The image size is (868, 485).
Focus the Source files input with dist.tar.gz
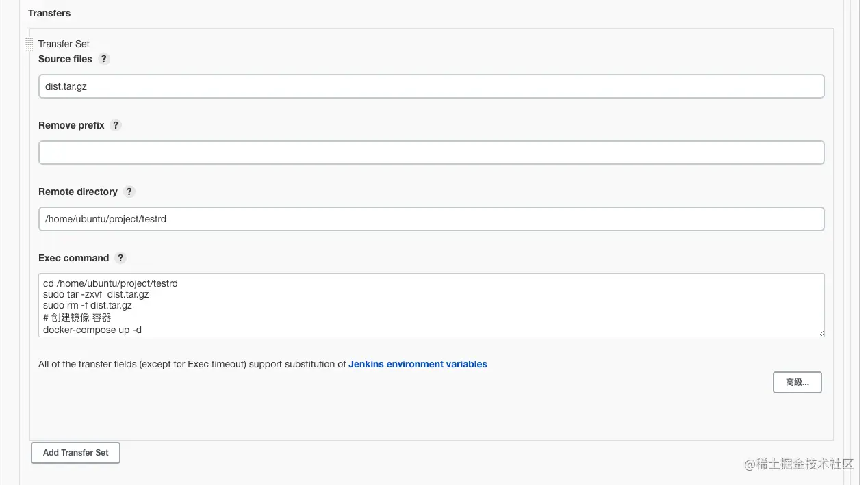431,86
